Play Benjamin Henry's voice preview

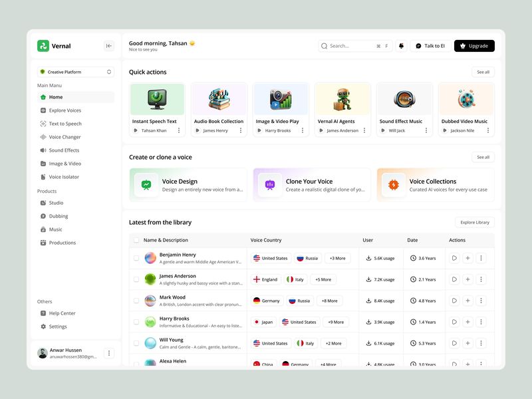click(x=454, y=258)
